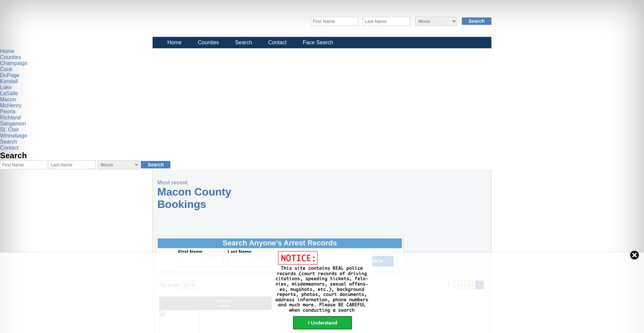Open the Champaign county link
Viewport: 644px width, 333px height.
13,63
